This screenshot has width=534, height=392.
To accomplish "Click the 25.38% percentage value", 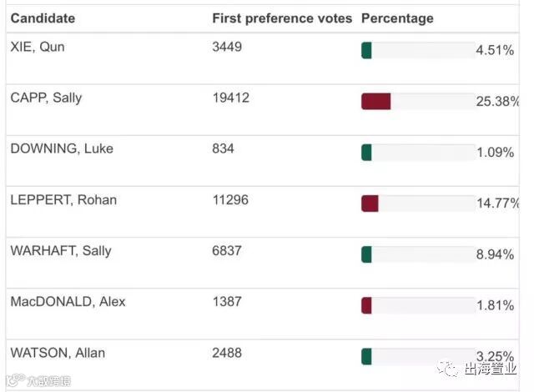I will tap(498, 102).
